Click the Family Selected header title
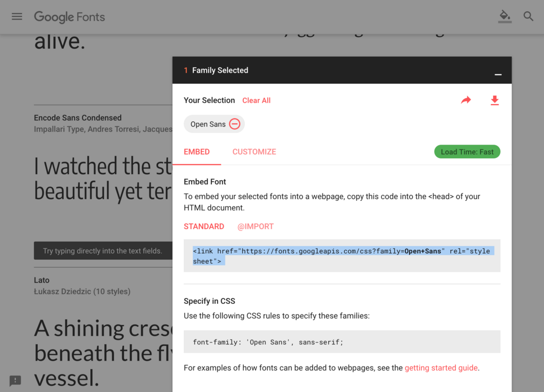 click(x=220, y=71)
